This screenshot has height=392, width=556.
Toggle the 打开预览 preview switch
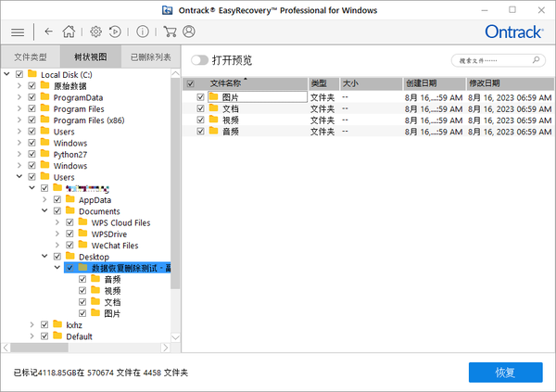(199, 60)
